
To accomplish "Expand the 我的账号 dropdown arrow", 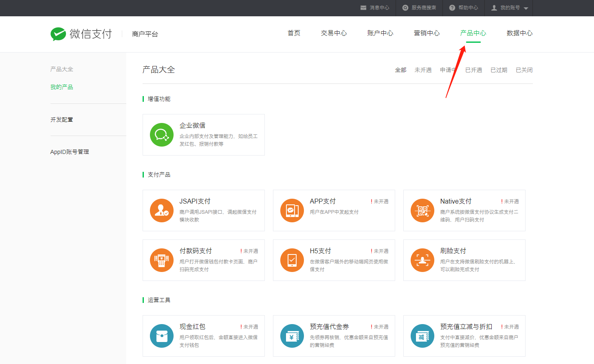I will pos(526,8).
